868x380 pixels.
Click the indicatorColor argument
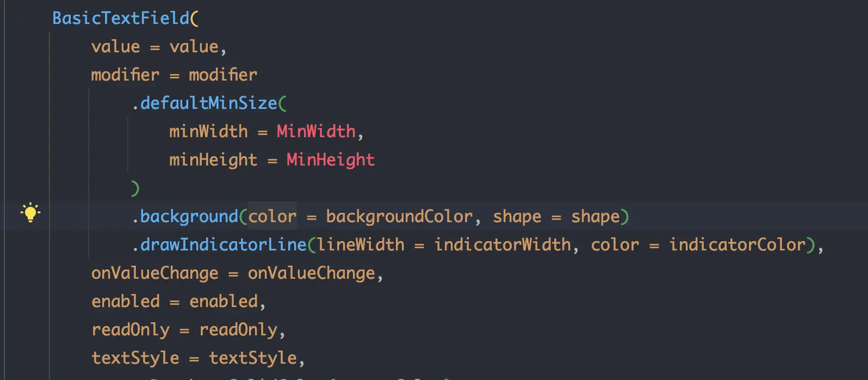click(x=737, y=244)
